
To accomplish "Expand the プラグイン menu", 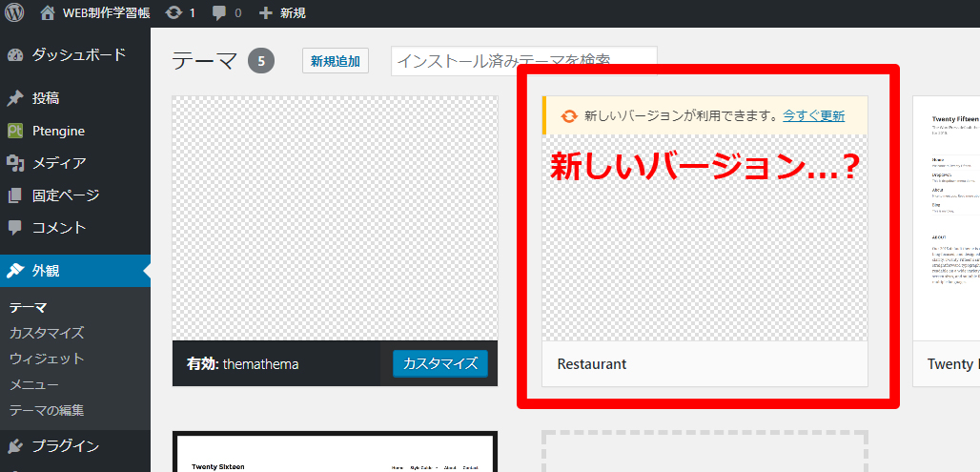I will (65, 446).
